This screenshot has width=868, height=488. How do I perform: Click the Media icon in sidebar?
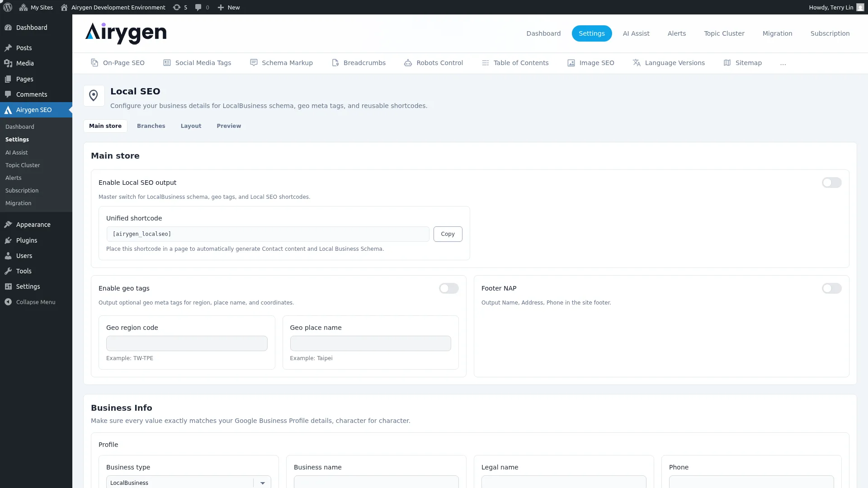pos(8,63)
